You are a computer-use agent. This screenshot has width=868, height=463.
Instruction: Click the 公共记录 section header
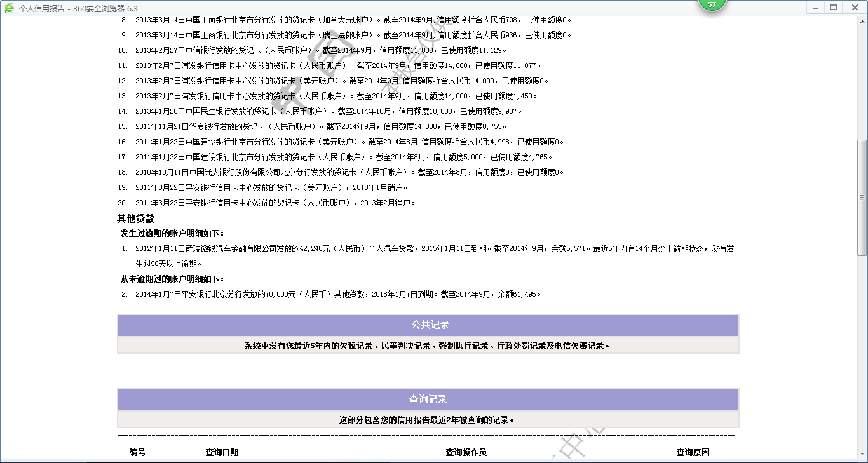(428, 325)
